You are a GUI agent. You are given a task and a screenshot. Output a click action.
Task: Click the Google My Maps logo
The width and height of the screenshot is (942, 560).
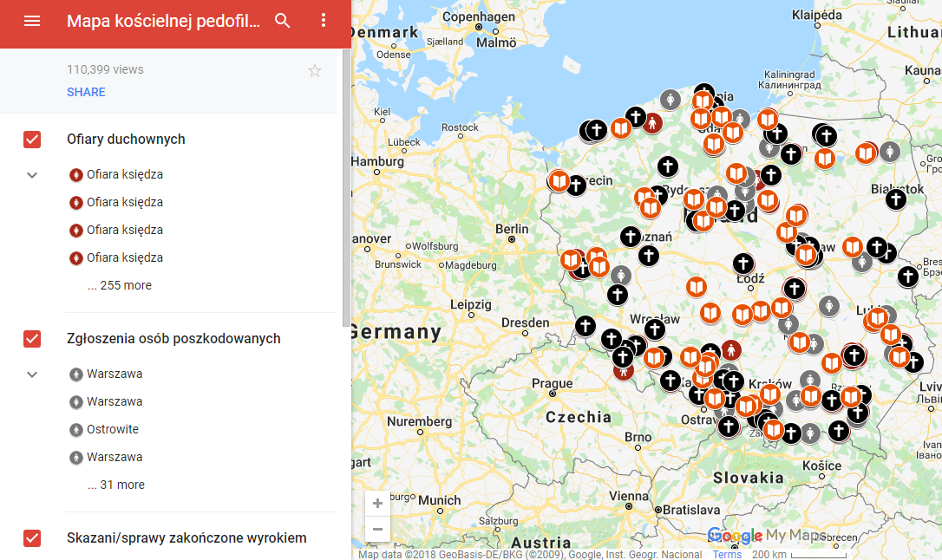coord(767,536)
